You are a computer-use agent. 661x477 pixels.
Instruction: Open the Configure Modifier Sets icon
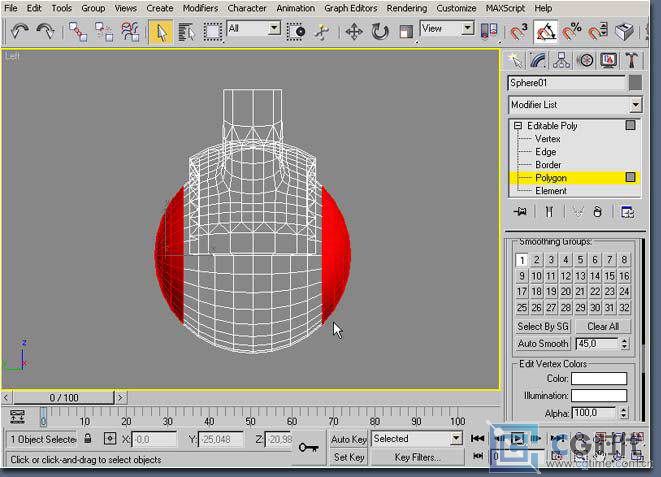[x=628, y=212]
